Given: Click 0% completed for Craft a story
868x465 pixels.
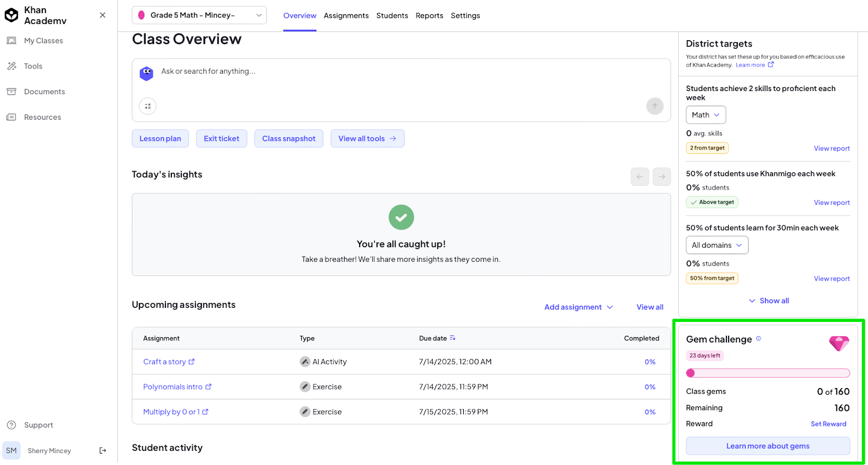Looking at the screenshot, I should coord(650,362).
